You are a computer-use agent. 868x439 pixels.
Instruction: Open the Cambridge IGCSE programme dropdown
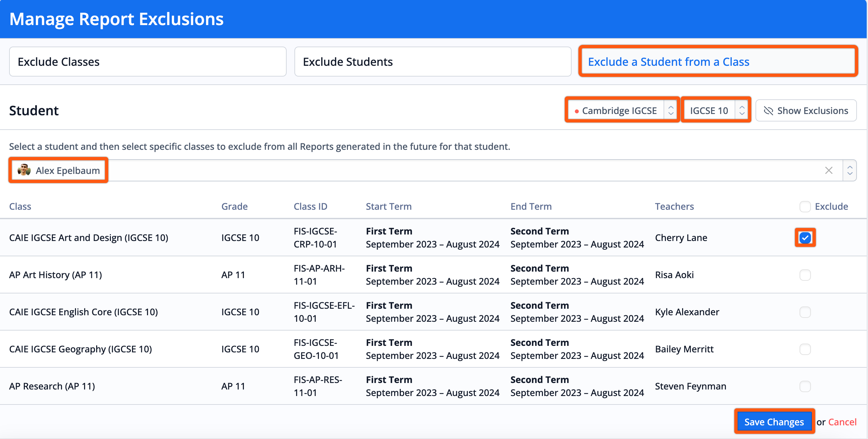pos(622,110)
